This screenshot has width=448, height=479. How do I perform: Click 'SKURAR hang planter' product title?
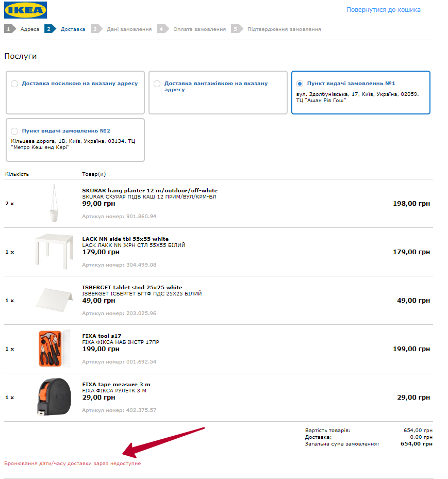tap(150, 191)
